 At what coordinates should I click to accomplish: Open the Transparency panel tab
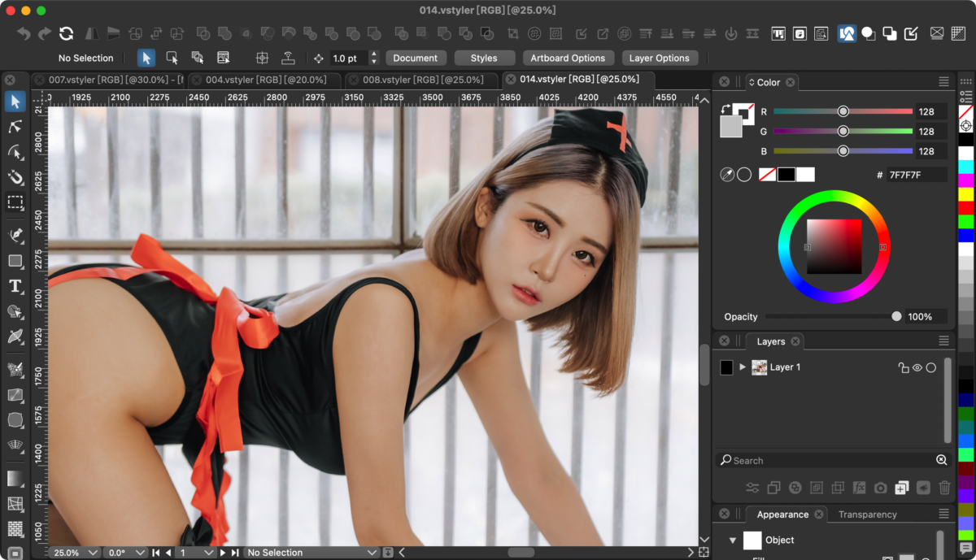coord(867,514)
